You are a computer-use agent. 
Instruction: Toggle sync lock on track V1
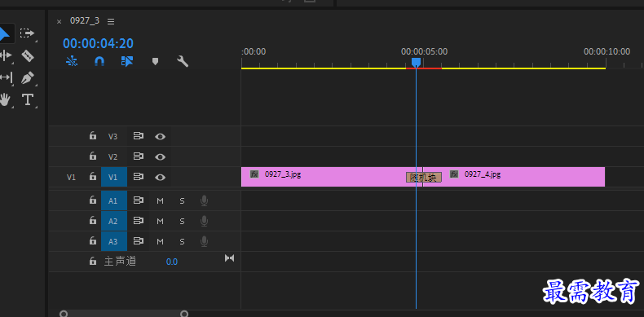point(139,177)
